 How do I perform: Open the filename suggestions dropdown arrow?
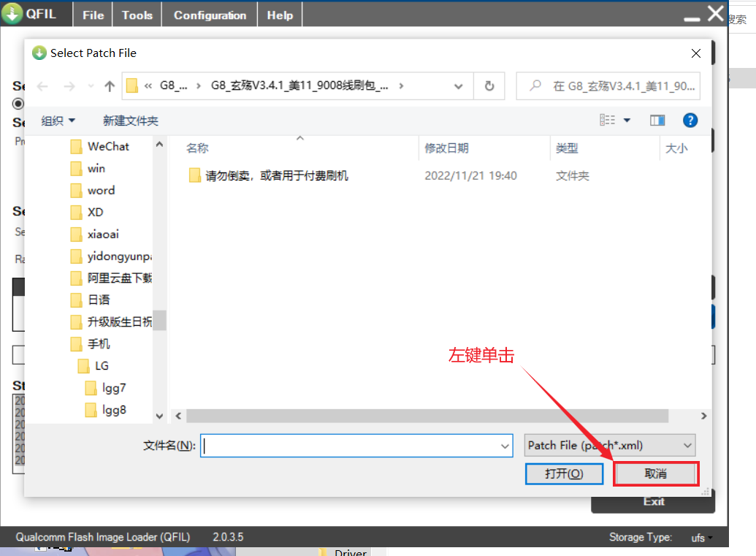[x=505, y=446]
